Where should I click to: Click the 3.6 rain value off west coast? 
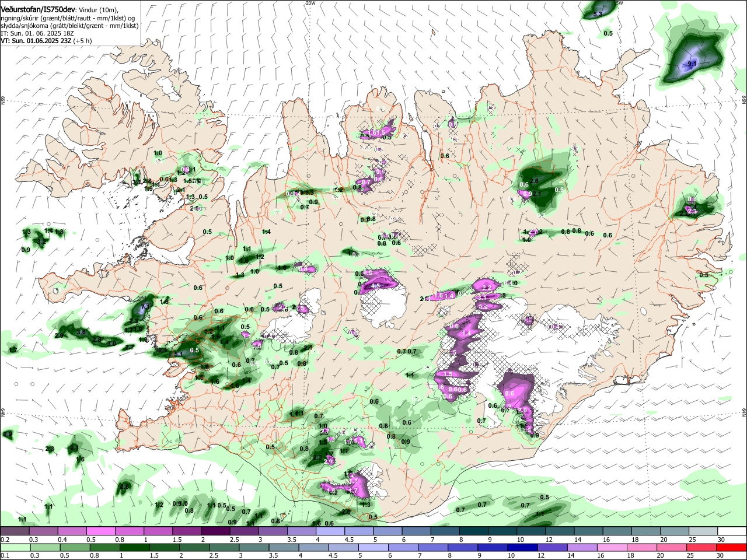[x=81, y=332]
